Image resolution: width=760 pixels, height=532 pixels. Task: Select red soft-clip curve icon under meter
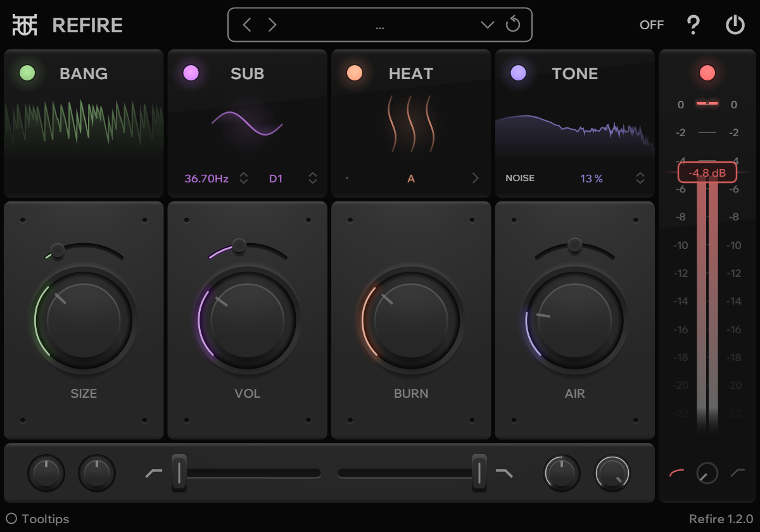676,472
